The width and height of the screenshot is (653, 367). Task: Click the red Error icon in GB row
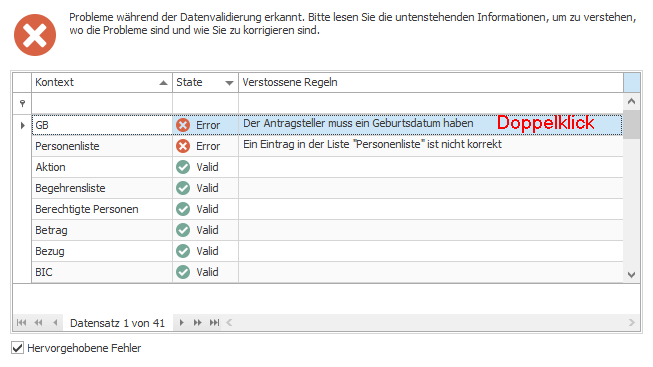point(183,125)
